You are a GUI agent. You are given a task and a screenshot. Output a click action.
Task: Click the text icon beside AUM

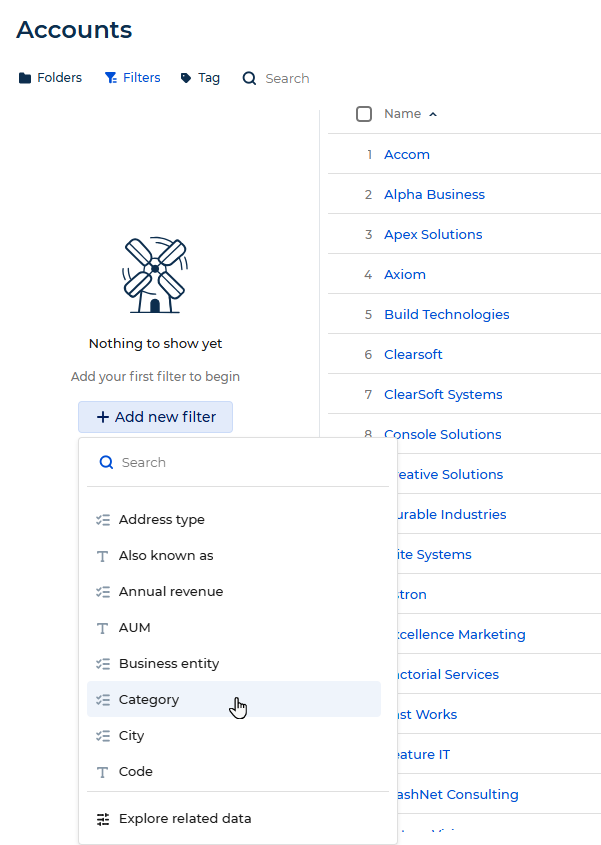click(x=102, y=628)
